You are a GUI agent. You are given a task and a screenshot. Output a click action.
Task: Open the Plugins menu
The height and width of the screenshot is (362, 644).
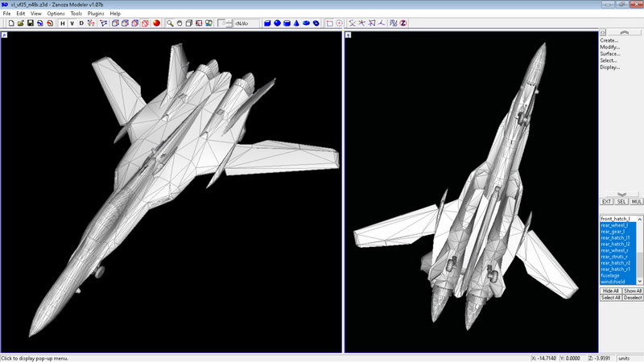(x=96, y=14)
